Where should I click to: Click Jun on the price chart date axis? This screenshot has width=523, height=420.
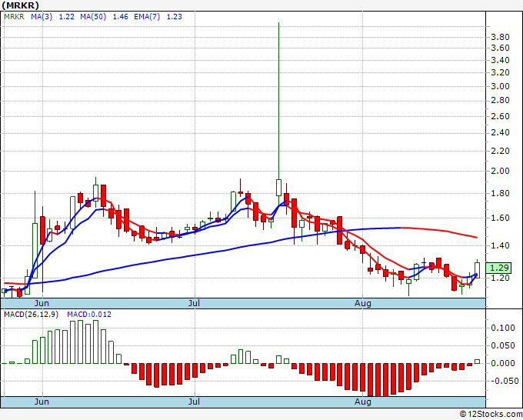tap(42, 303)
